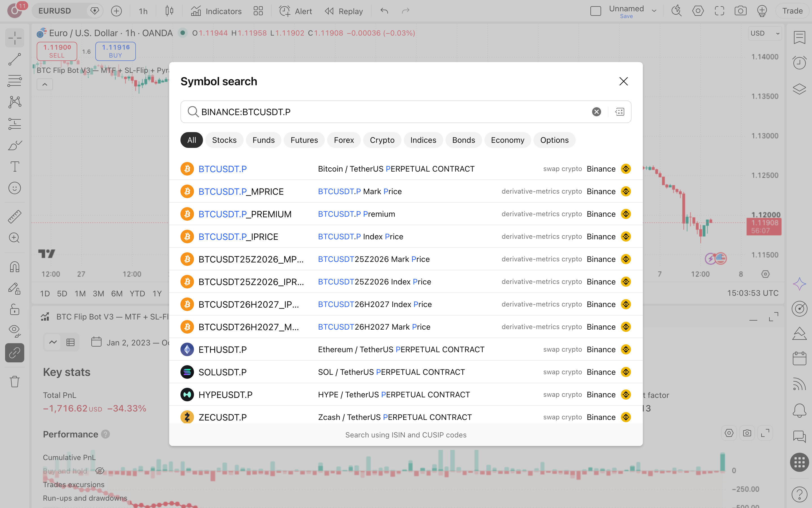Image resolution: width=812 pixels, height=508 pixels.
Task: Select the Options filter tab
Action: (554, 140)
